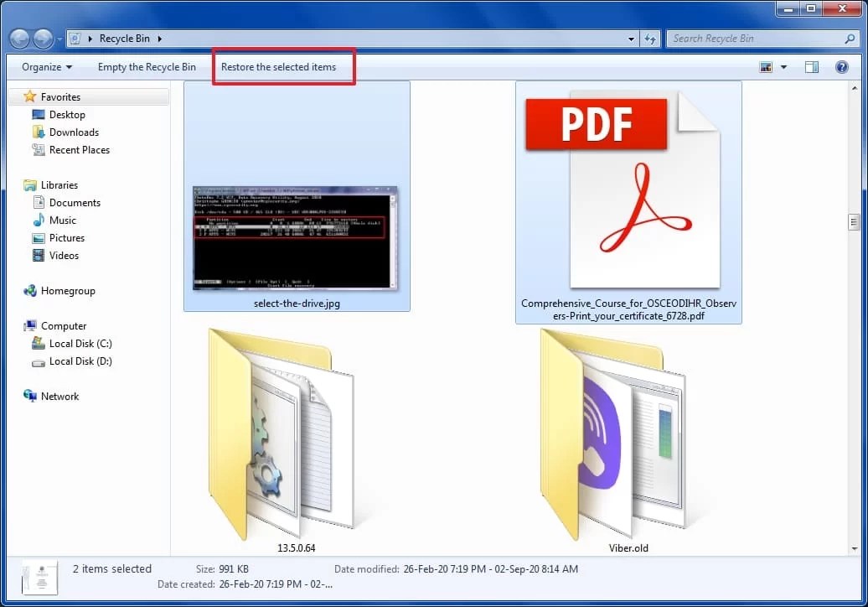Open the views dropdown arrow
This screenshot has width=868, height=607.
[783, 66]
